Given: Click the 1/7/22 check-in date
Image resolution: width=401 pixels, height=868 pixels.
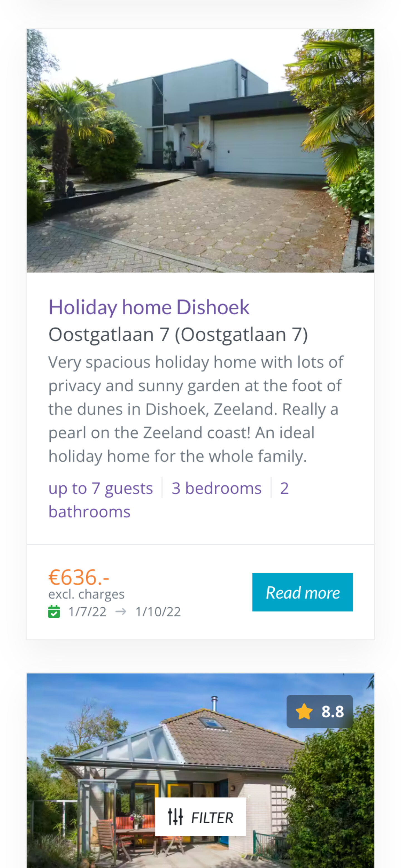Looking at the screenshot, I should click(x=87, y=611).
